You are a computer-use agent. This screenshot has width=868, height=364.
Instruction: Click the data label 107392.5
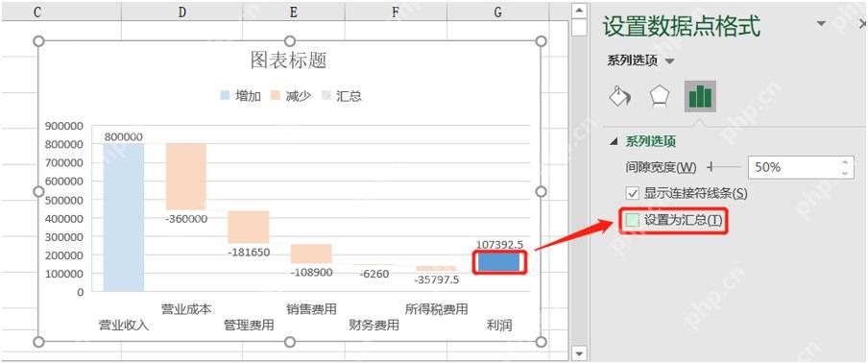pyautogui.click(x=499, y=244)
